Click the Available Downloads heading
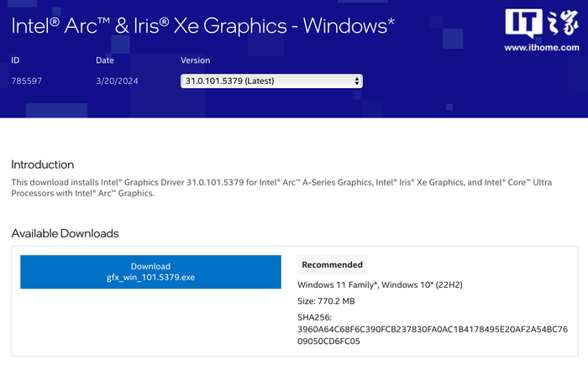Screen dimensions: 588x365 tap(65, 233)
